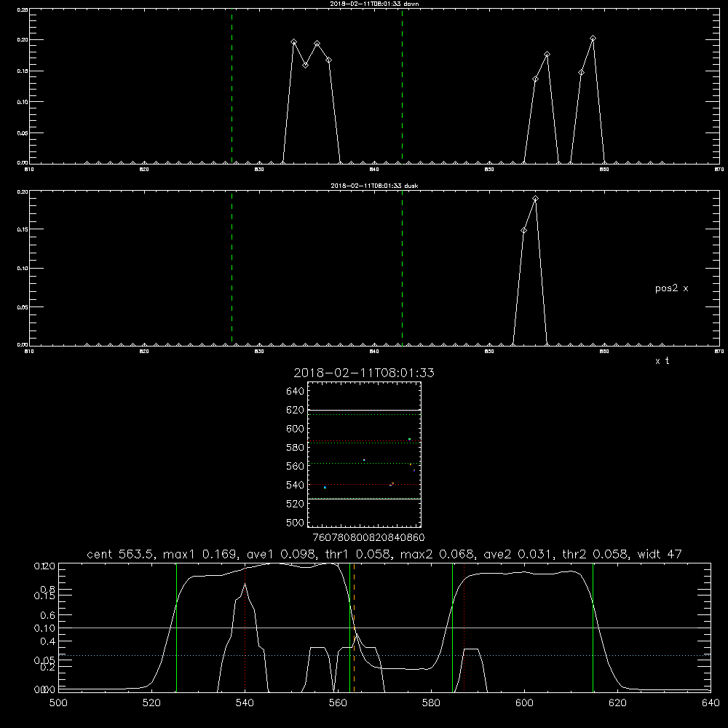Click the white dot near 565 in the small plot
Screen dimensions: 728x728
[x=364, y=460]
